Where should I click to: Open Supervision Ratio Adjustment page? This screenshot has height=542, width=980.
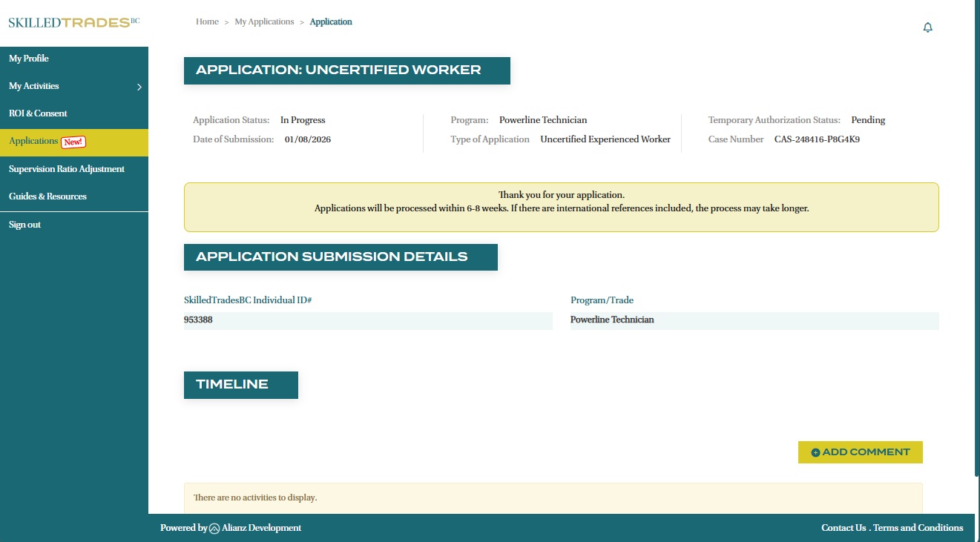[x=67, y=169]
